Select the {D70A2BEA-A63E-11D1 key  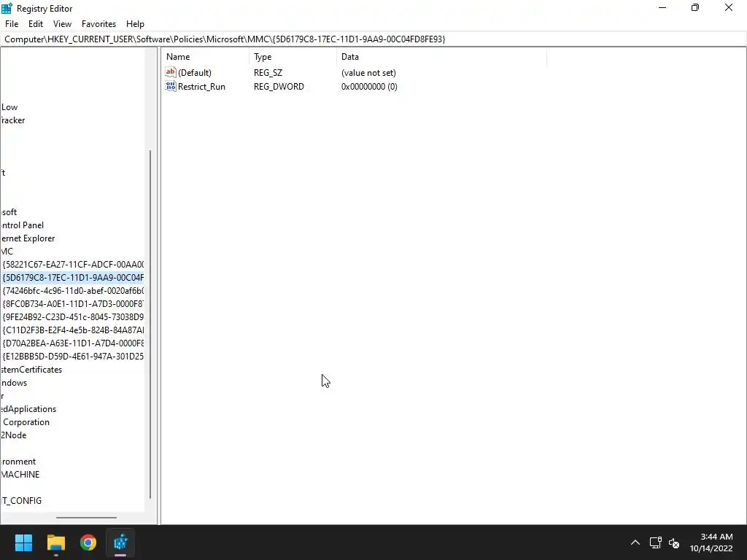tap(73, 343)
